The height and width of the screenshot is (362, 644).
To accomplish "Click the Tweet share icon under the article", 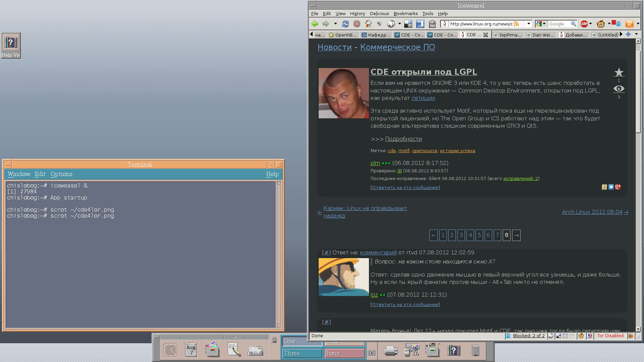I will [x=611, y=187].
